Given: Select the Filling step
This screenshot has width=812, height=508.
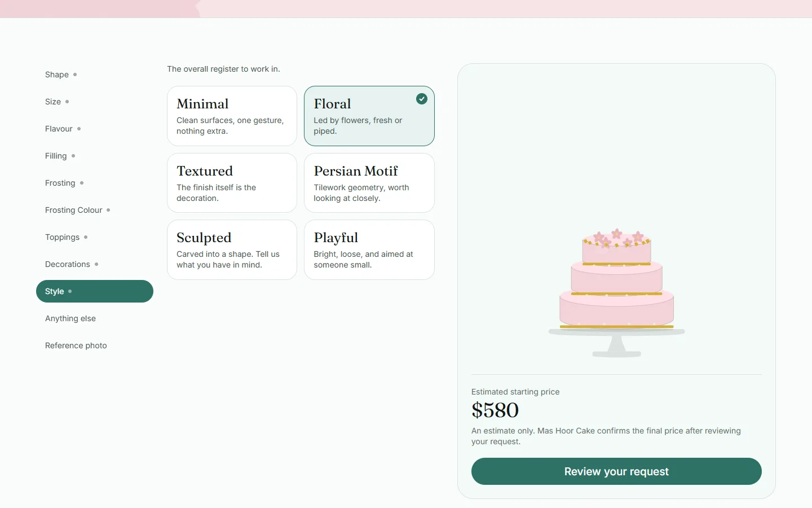Looking at the screenshot, I should point(95,156).
